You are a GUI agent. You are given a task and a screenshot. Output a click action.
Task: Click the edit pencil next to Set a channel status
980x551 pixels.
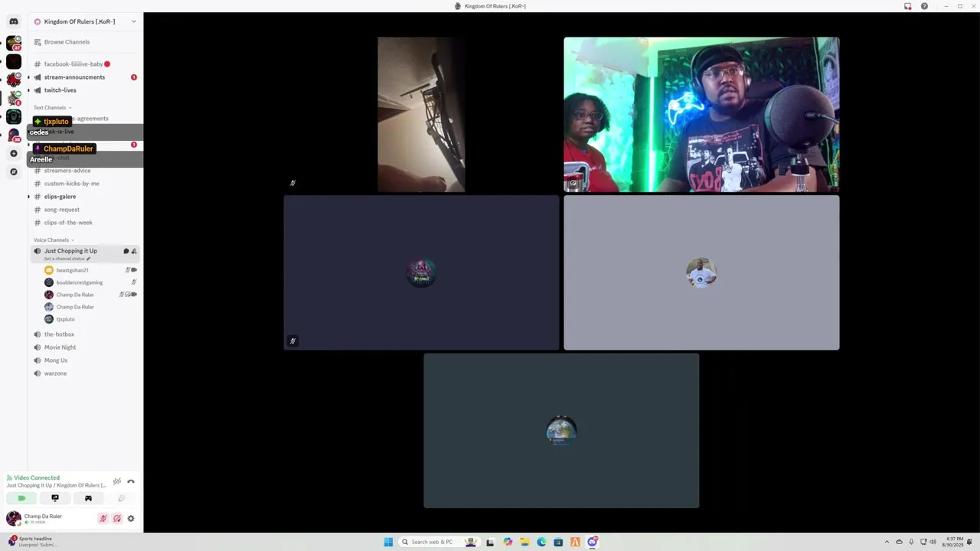88,259
